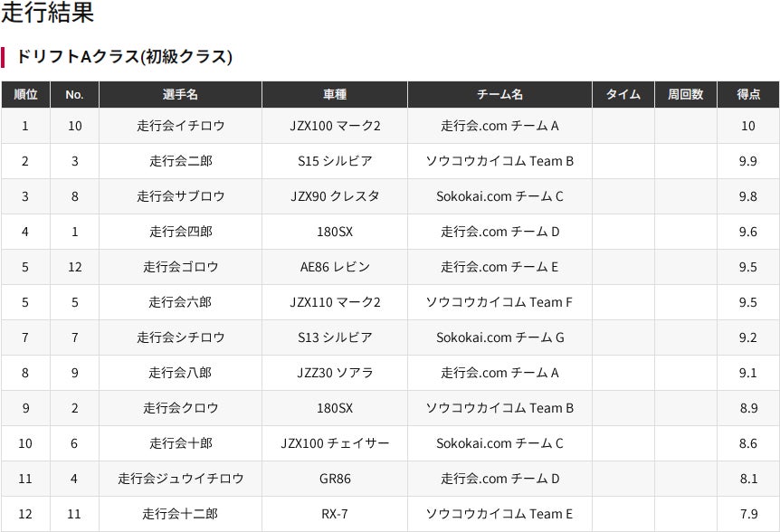
Task: Click driver name 走行会二郎
Action: pos(180,161)
